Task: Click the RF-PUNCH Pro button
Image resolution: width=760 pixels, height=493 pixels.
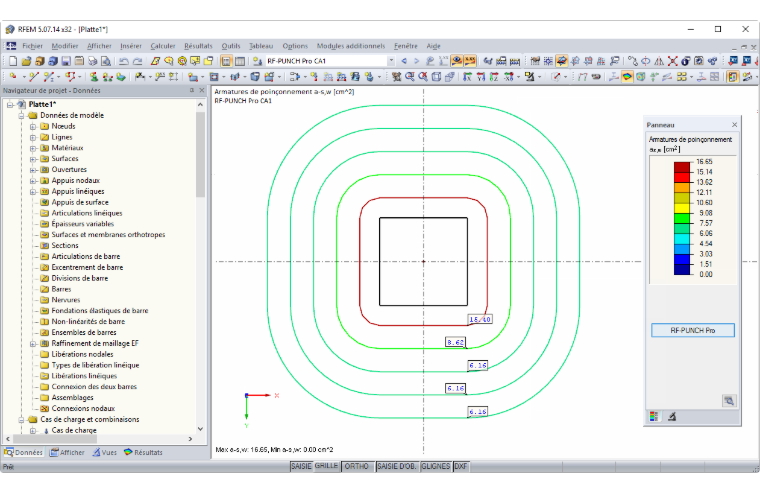Action: pyautogui.click(x=693, y=330)
